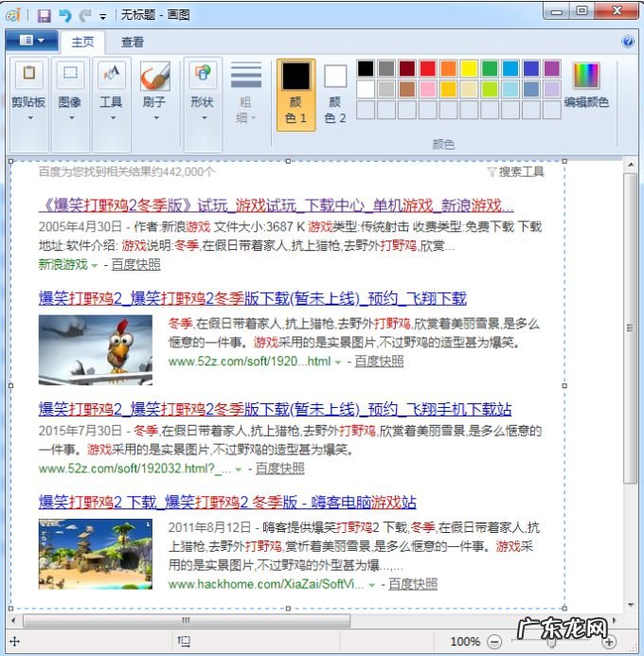Screen dimensions: 644x656
Task: Pick the lavender swatch in second row
Action: (x=552, y=89)
